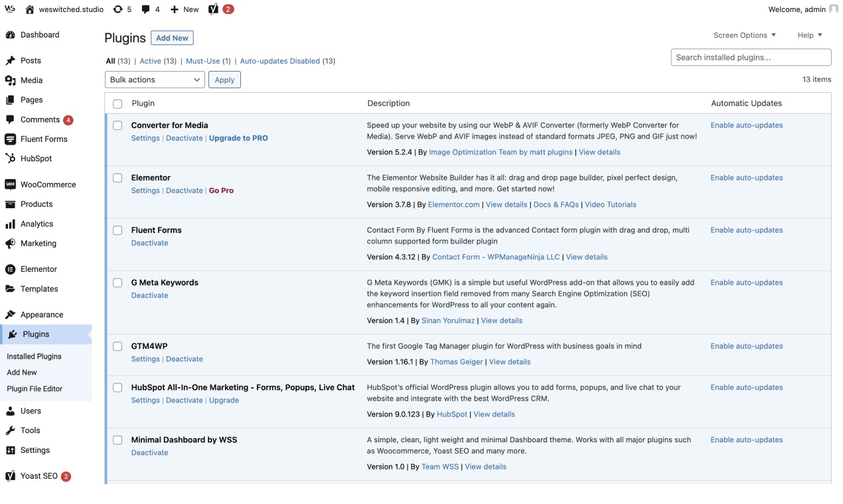Click the Team WSS author link

tap(440, 467)
